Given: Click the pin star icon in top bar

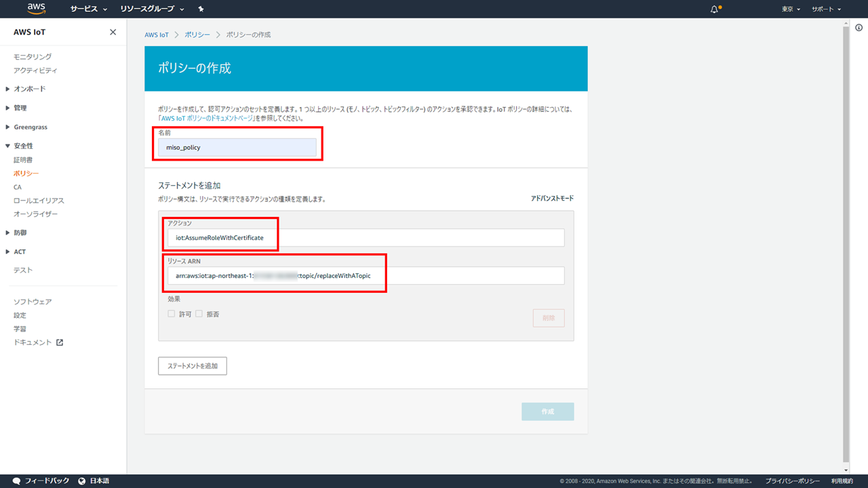Looking at the screenshot, I should click(201, 9).
